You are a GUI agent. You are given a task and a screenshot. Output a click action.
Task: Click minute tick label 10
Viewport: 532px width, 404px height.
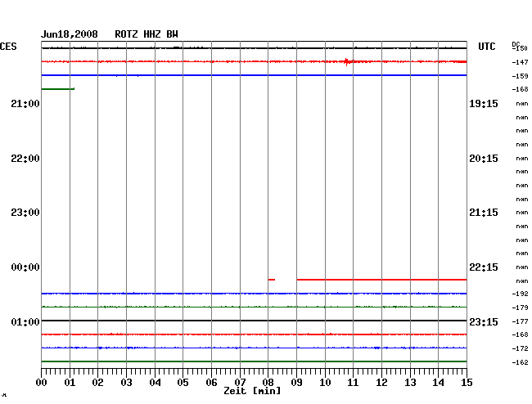point(325,383)
